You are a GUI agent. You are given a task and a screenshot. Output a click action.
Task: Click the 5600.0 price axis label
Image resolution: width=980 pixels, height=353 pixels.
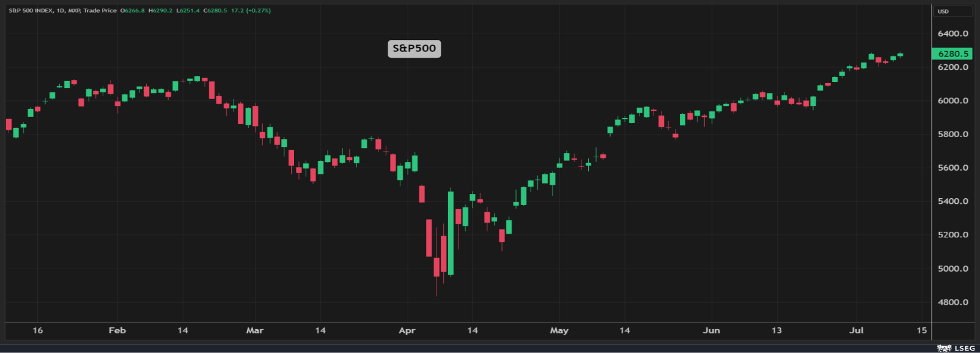click(953, 168)
